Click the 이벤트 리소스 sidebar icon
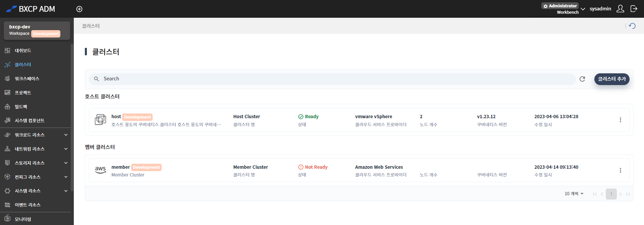644x225 pixels. (7, 205)
